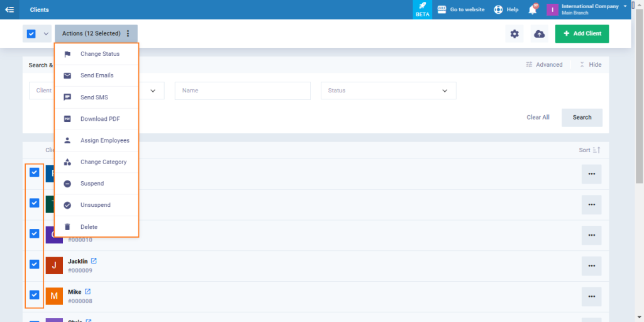Hide the search panel
This screenshot has height=322, width=644.
pyautogui.click(x=591, y=65)
